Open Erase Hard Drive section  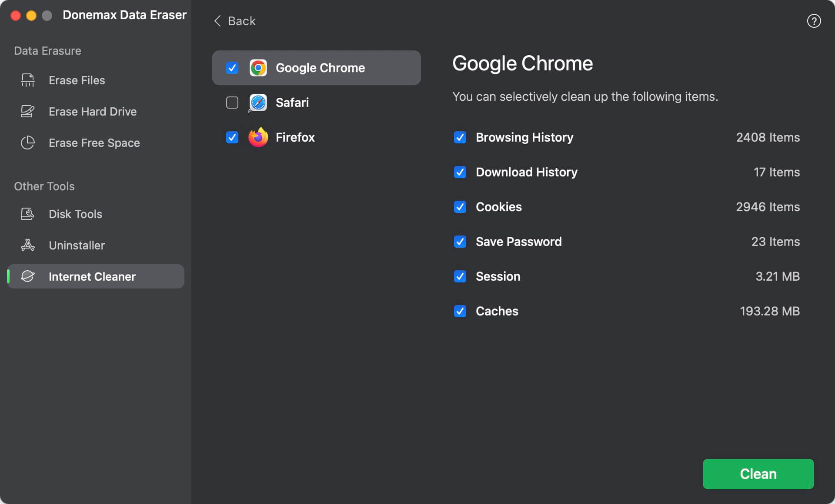[x=96, y=112]
